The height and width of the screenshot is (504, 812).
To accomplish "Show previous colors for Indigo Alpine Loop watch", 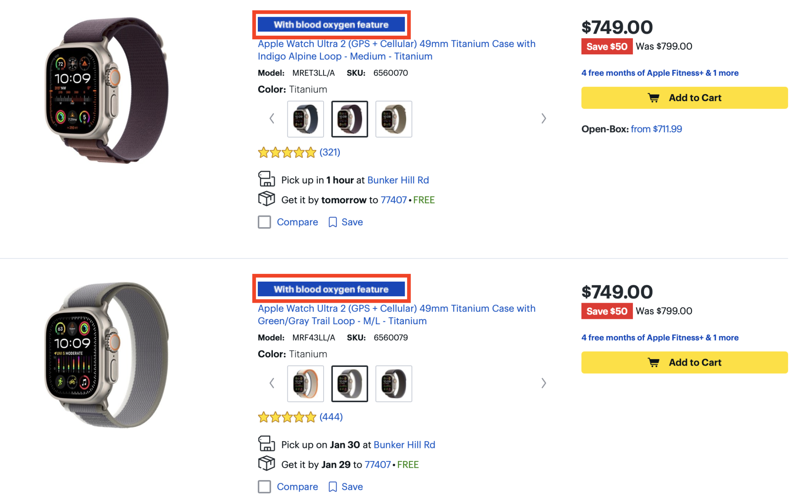I will (272, 118).
